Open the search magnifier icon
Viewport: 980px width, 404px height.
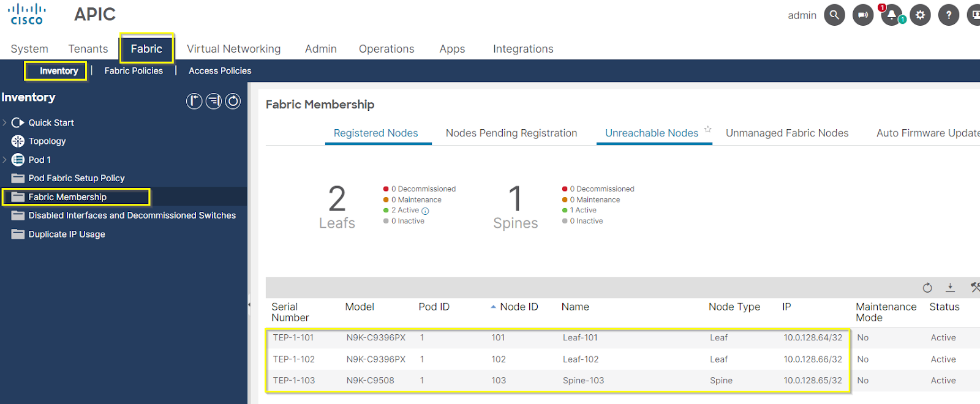pyautogui.click(x=834, y=15)
